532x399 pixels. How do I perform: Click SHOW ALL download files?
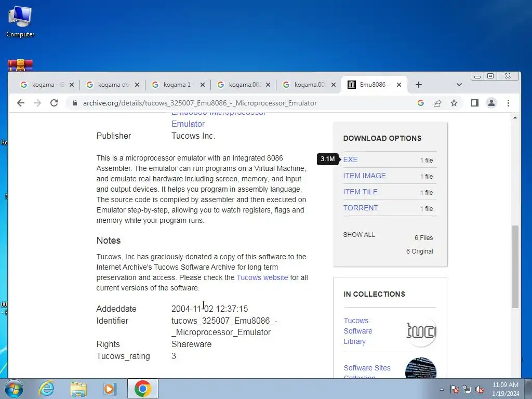tap(359, 235)
